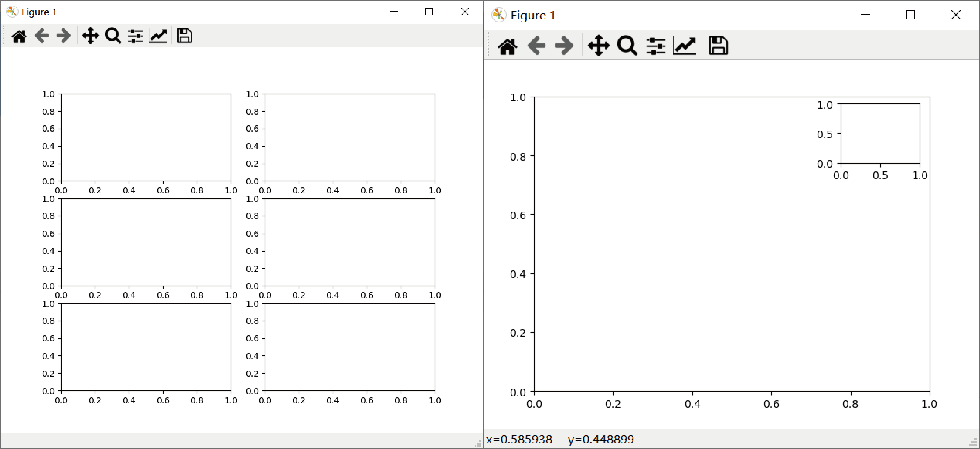The image size is (980, 449).
Task: Save right figure with floppy disk icon
Action: click(718, 46)
